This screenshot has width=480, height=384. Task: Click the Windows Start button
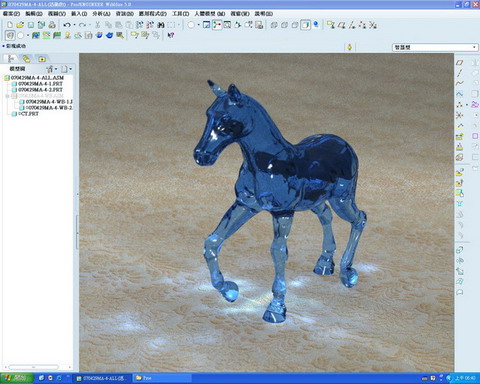(x=17, y=378)
